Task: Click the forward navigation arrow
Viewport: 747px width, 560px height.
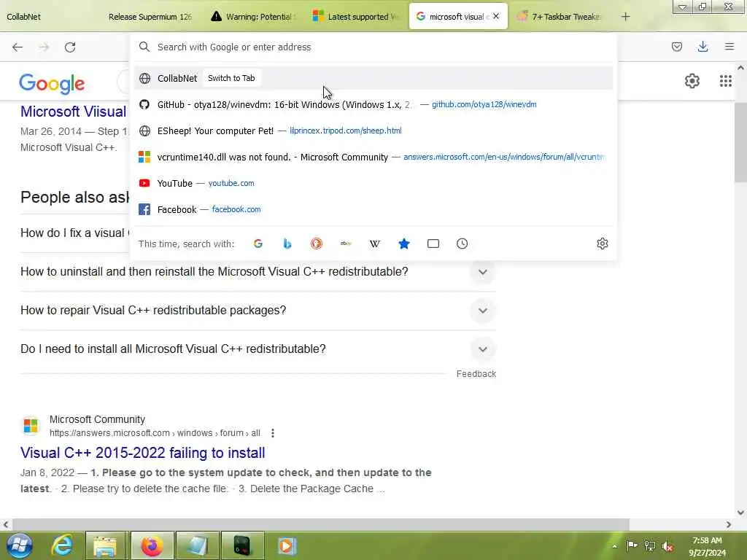Action: pos(44,47)
